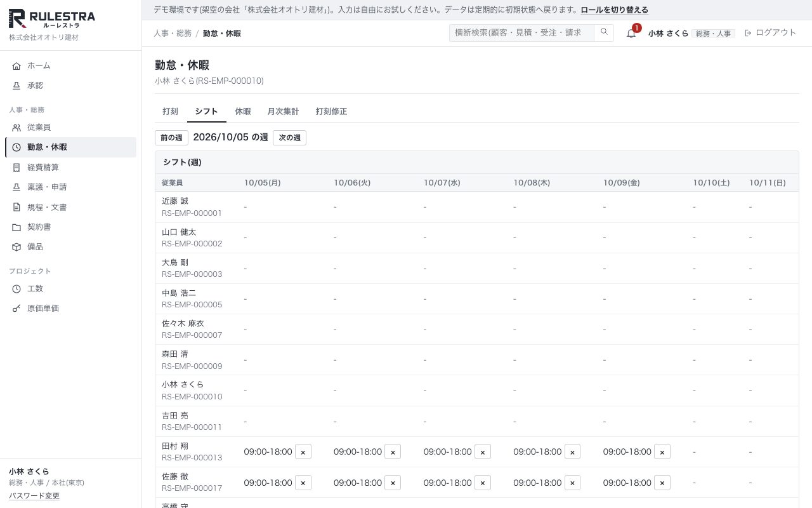Open 経費精算 receipt icon in sidebar
This screenshot has height=508, width=812.
(16, 168)
